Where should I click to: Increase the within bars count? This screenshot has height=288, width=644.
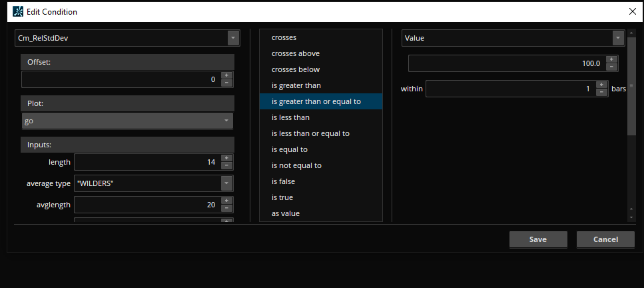[602, 85]
